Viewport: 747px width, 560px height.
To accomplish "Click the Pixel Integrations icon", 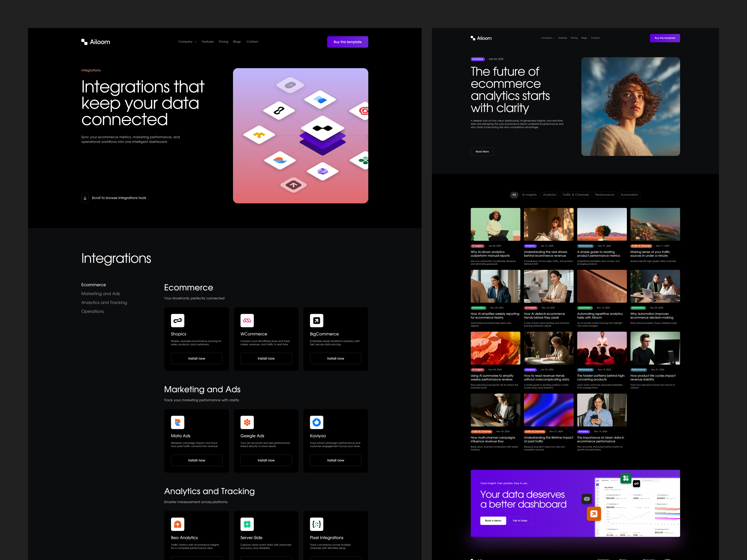I will [317, 524].
